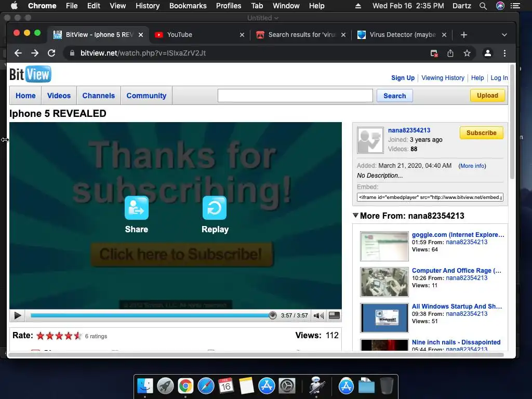Viewport: 532px width, 399px height.
Task: Collapse the More From nana82354213 section
Action: (355, 216)
